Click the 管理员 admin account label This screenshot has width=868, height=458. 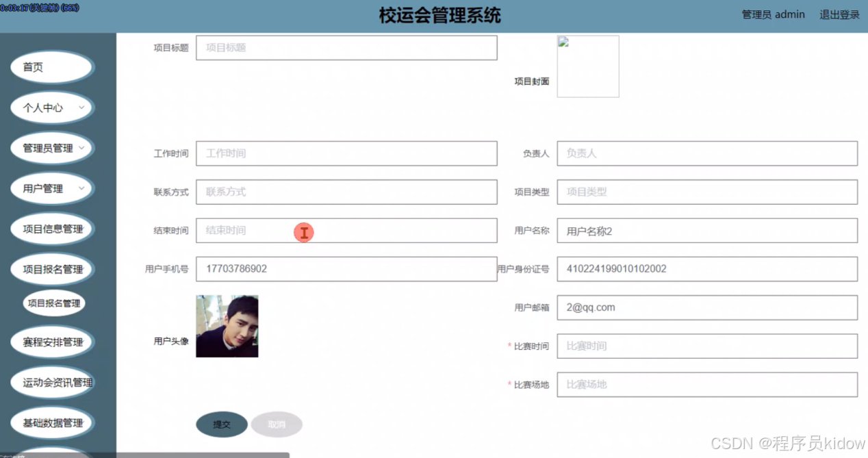click(774, 14)
